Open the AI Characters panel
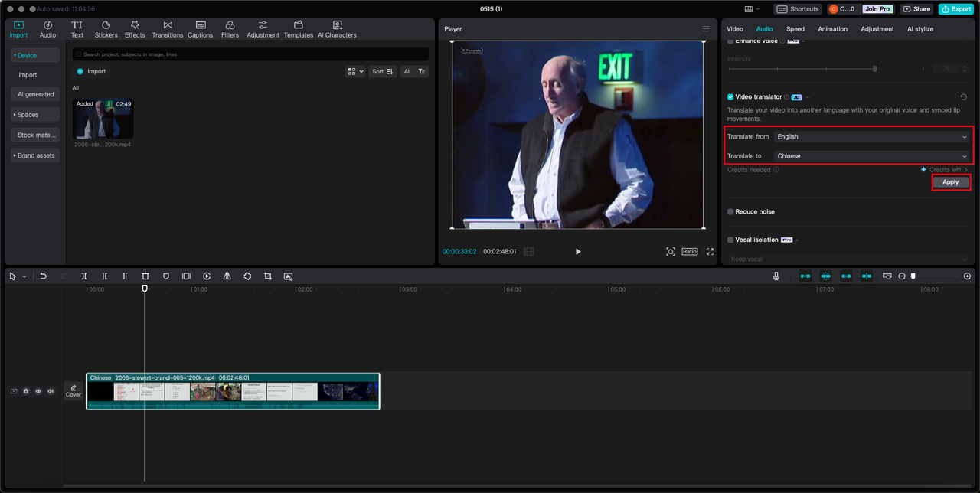This screenshot has height=493, width=980. tap(337, 29)
